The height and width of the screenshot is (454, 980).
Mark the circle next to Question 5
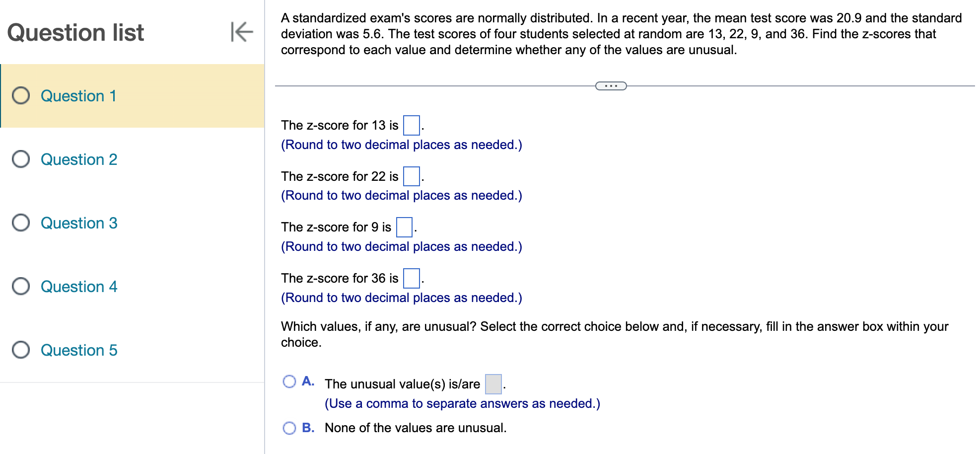(20, 350)
